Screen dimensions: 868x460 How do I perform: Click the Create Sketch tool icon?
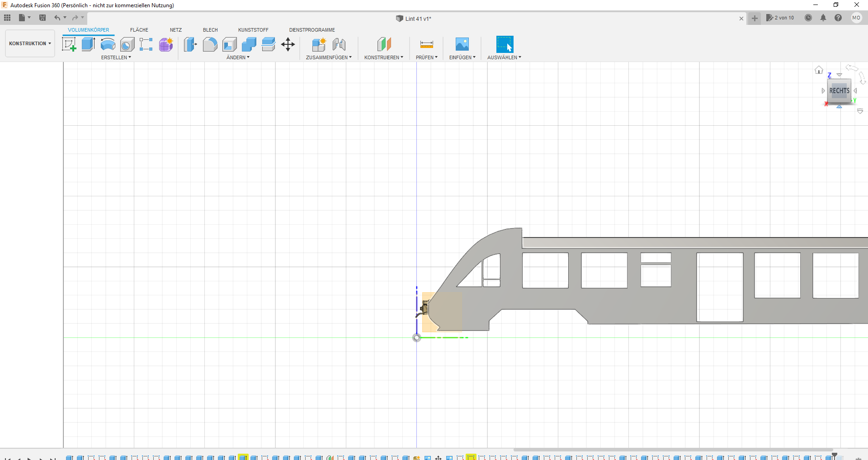tap(69, 44)
